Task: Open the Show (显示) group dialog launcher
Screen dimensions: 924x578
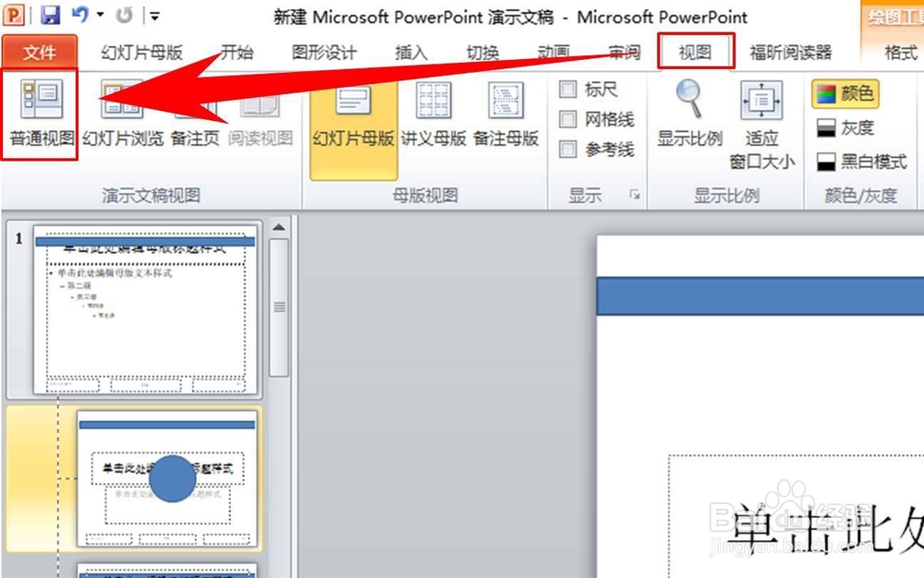Action: 635,194
